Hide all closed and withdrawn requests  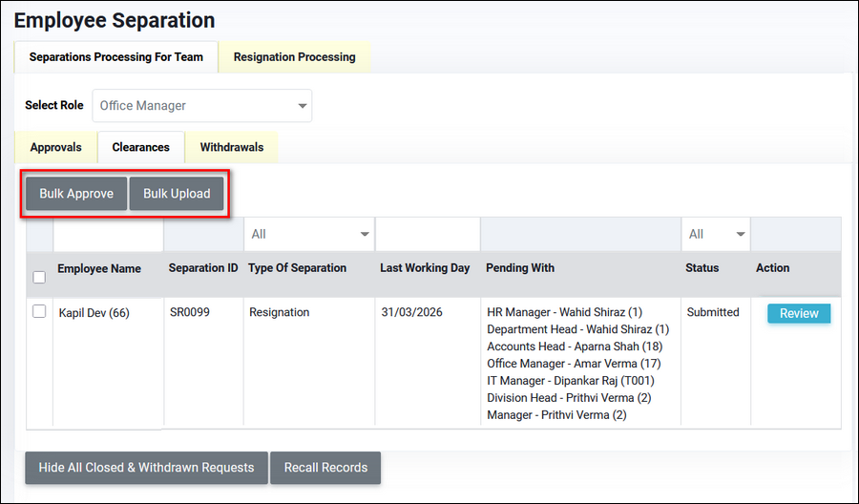(x=146, y=468)
